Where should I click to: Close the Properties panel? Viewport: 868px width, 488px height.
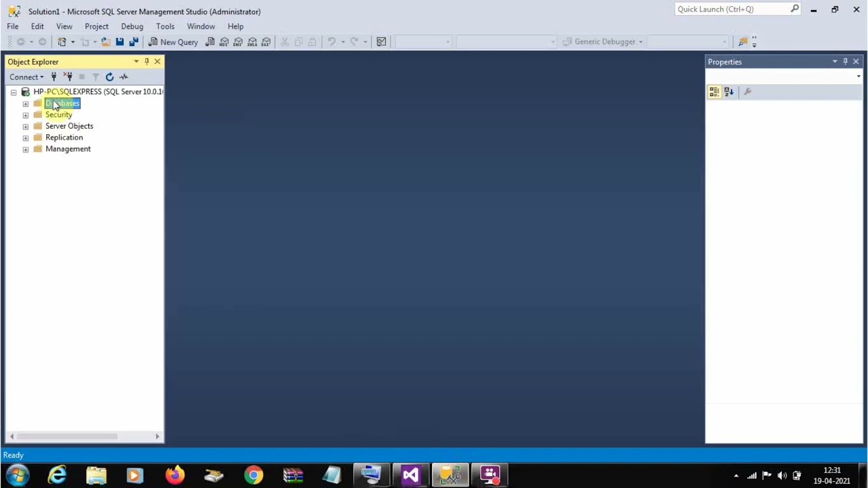click(856, 62)
